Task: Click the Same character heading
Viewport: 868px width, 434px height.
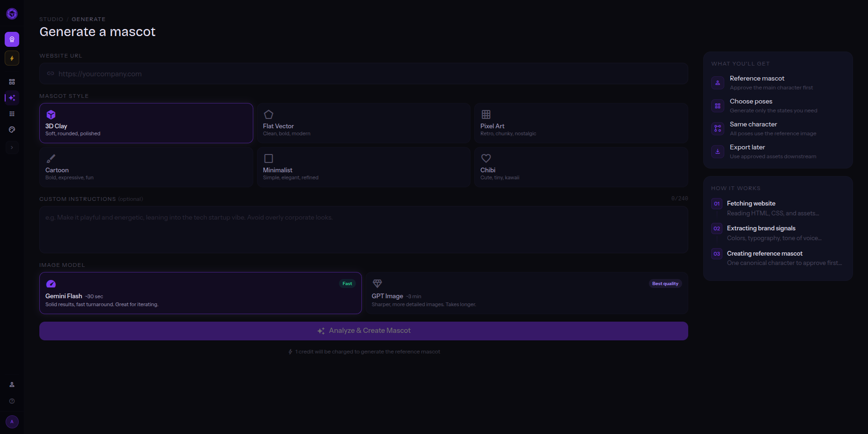Action: [x=753, y=124]
